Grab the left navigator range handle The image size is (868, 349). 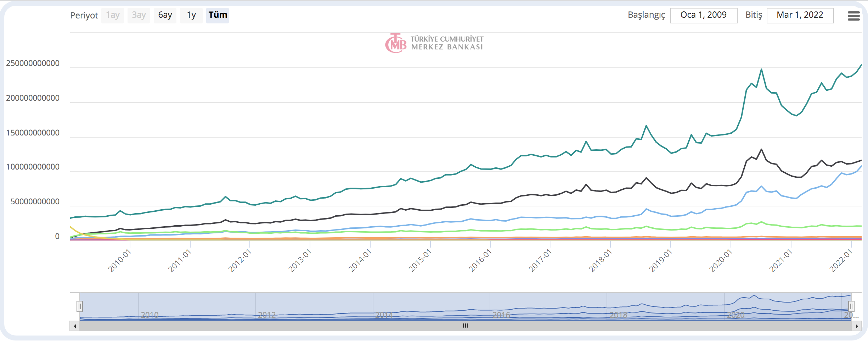pos(80,306)
